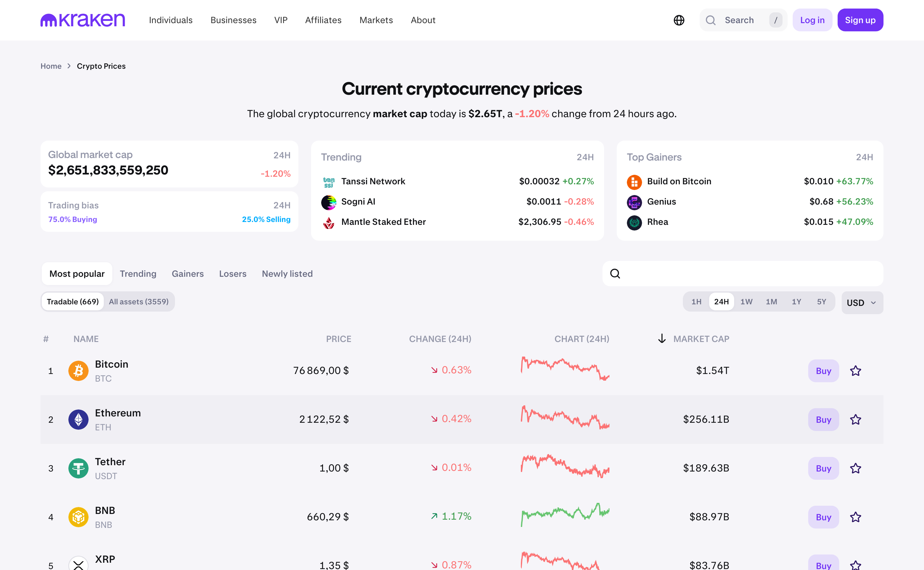
Task: Open the globe language selector
Action: pyautogui.click(x=679, y=20)
